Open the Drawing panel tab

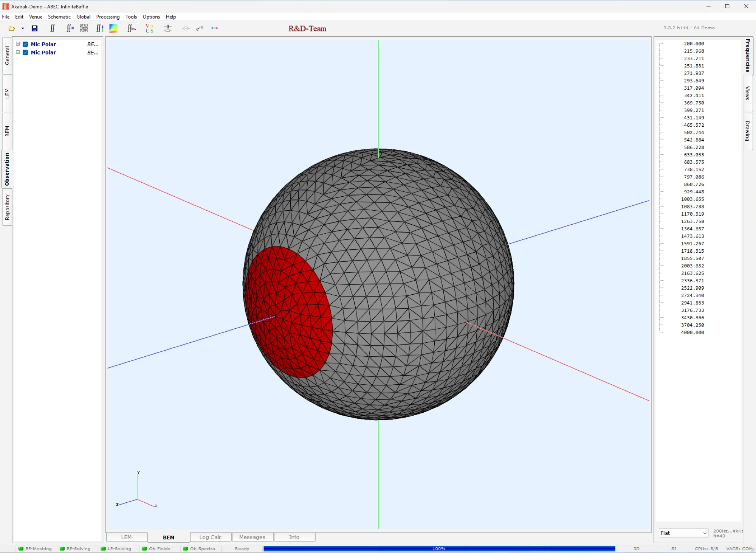(x=748, y=131)
